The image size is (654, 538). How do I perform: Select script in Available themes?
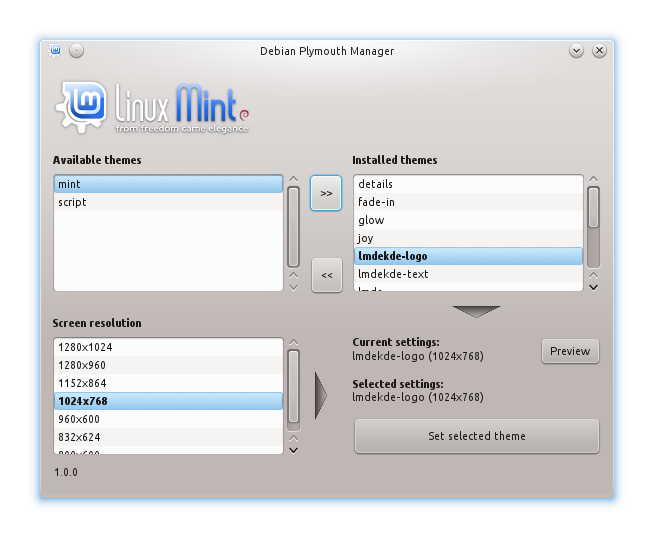169,202
